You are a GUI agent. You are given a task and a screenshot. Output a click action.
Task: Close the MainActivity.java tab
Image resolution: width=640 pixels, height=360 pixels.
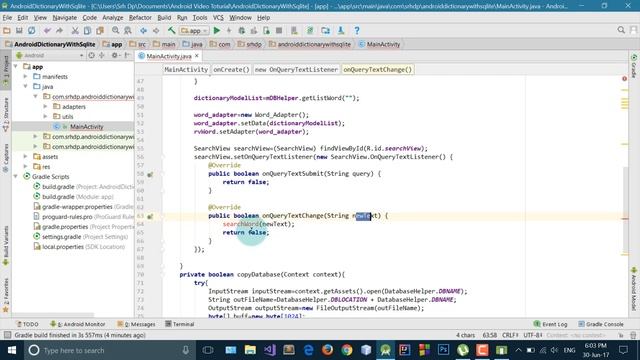tap(197, 56)
